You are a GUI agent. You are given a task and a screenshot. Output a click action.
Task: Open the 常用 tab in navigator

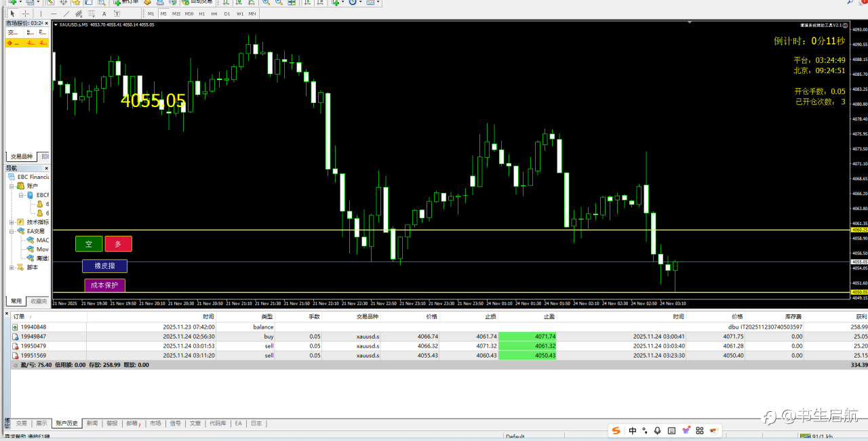pos(16,301)
